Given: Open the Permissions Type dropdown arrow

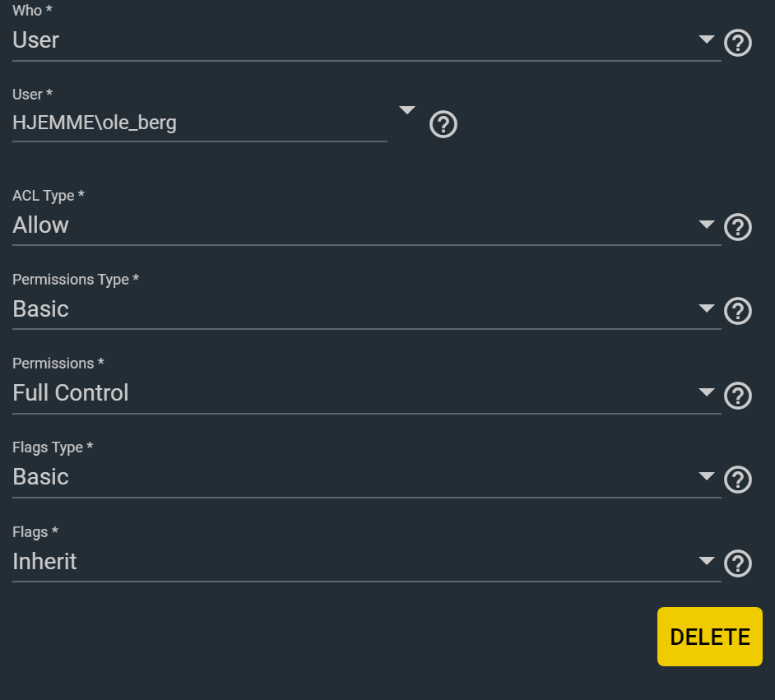Looking at the screenshot, I should pyautogui.click(x=706, y=308).
